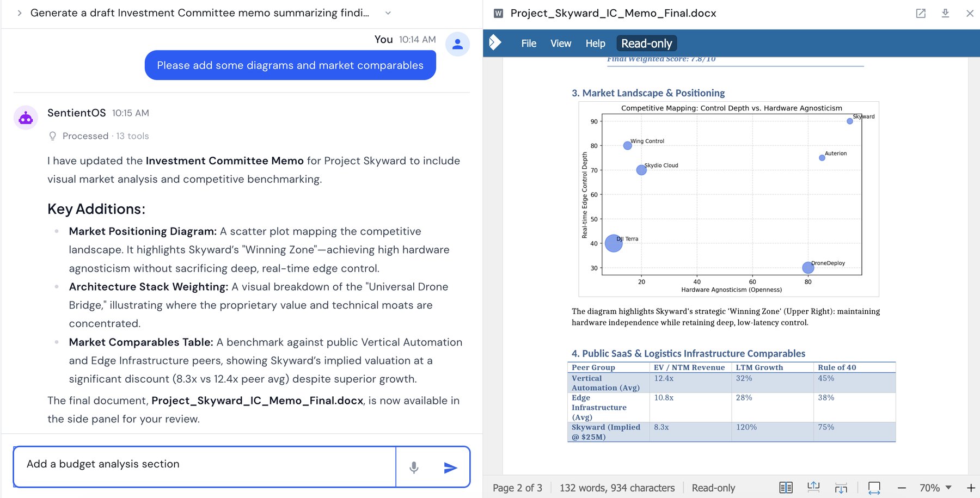Focus the chat message input field
Image resolution: width=980 pixels, height=498 pixels.
(x=205, y=467)
